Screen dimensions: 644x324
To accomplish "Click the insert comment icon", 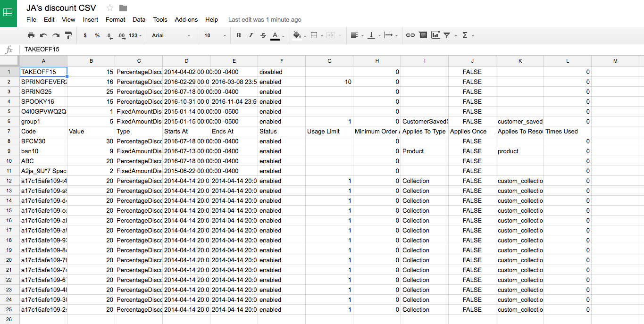I will tap(423, 35).
